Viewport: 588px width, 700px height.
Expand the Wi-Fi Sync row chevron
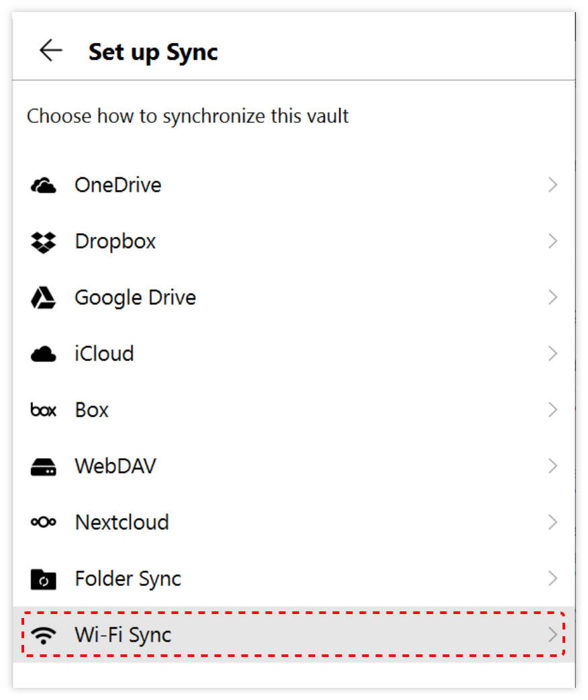click(x=552, y=635)
